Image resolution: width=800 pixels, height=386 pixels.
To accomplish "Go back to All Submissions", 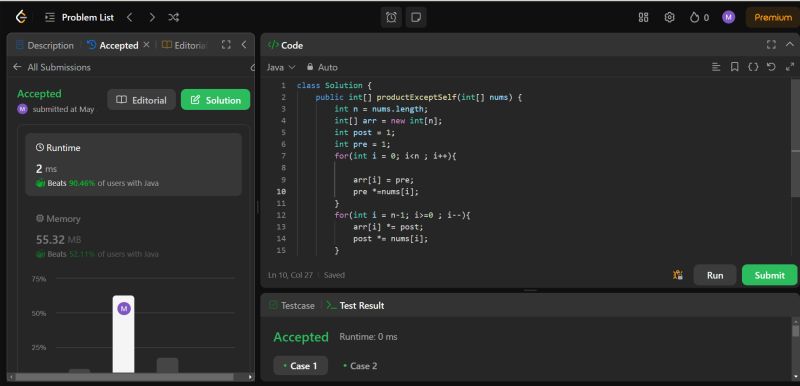I will 52,67.
